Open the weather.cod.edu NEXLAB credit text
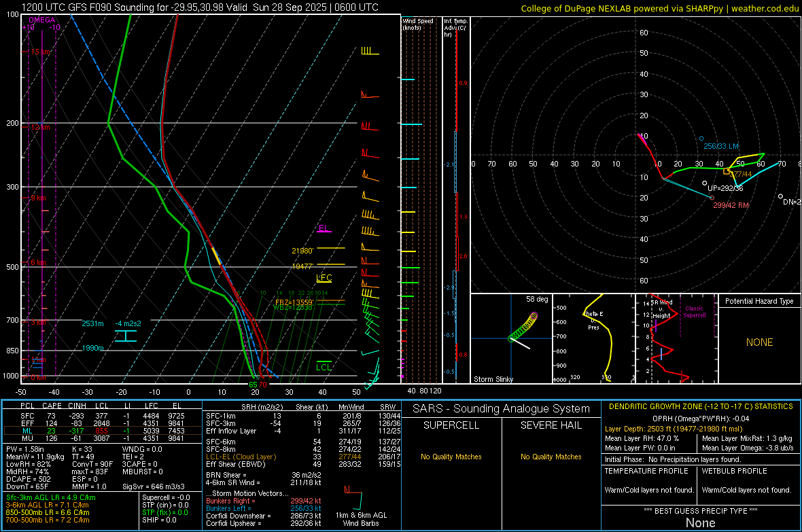The height and width of the screenshot is (532, 802). click(659, 8)
